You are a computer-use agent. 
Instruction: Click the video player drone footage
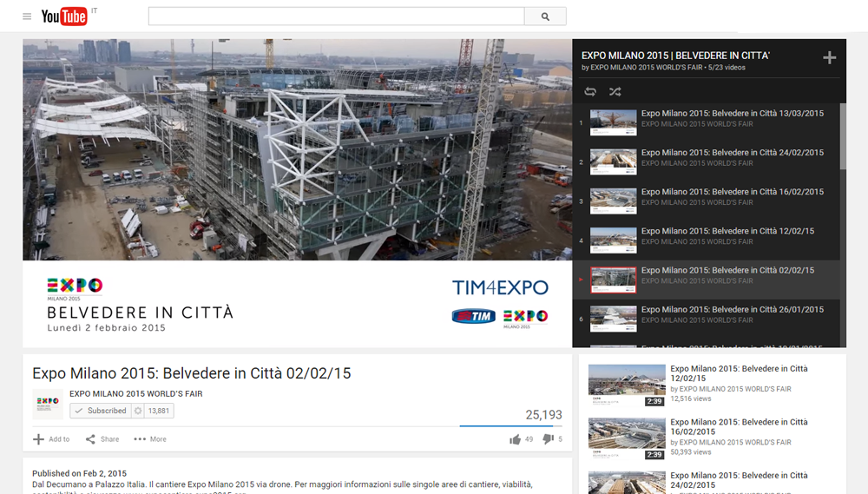[297, 149]
